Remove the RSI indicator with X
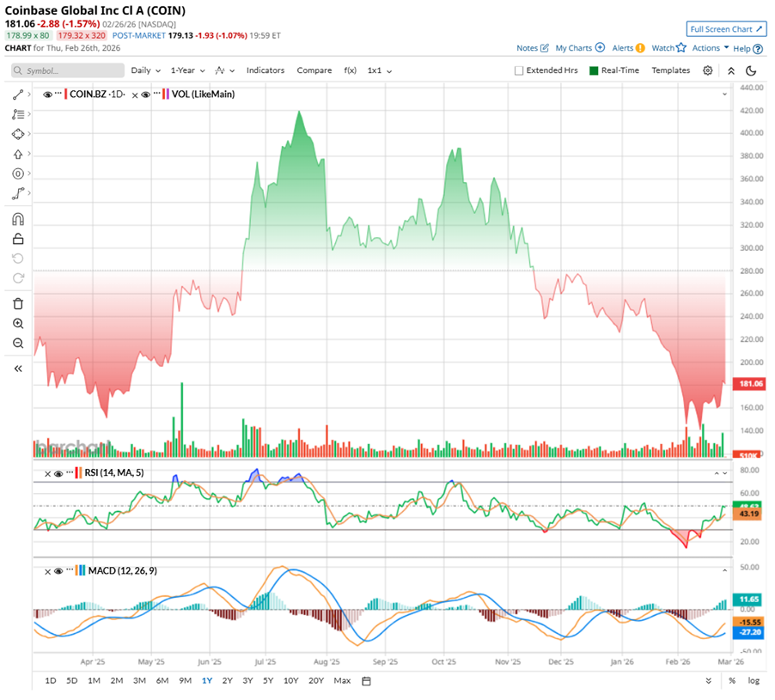Viewport: 775px width, 700px height. coord(47,474)
